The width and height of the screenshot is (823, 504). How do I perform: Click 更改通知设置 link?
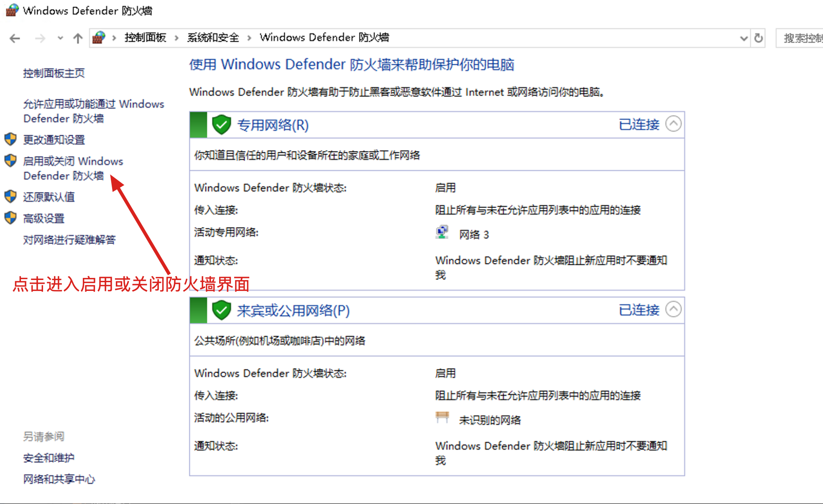coord(54,140)
